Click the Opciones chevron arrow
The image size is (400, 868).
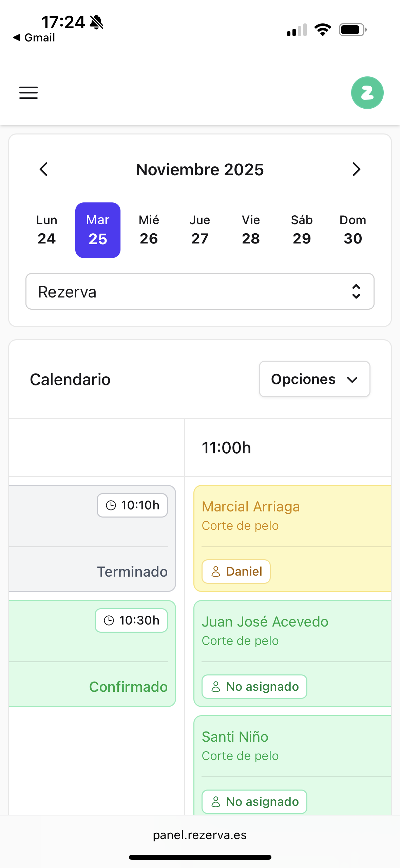(x=353, y=380)
